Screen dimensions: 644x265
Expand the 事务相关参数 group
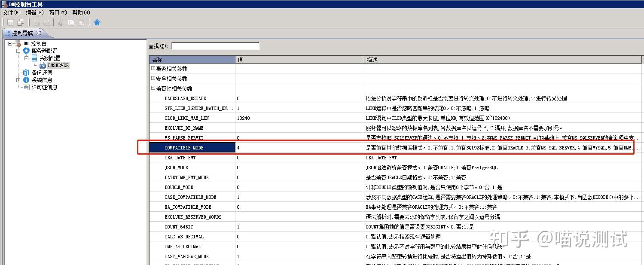[153, 68]
